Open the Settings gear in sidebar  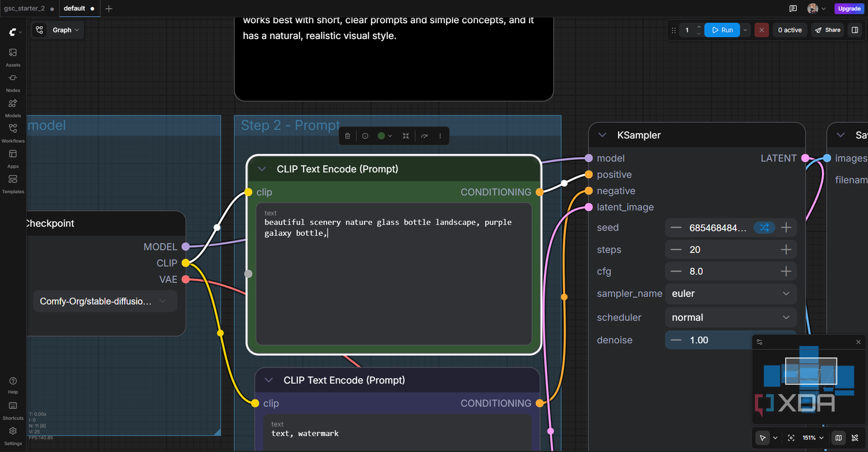point(13,436)
